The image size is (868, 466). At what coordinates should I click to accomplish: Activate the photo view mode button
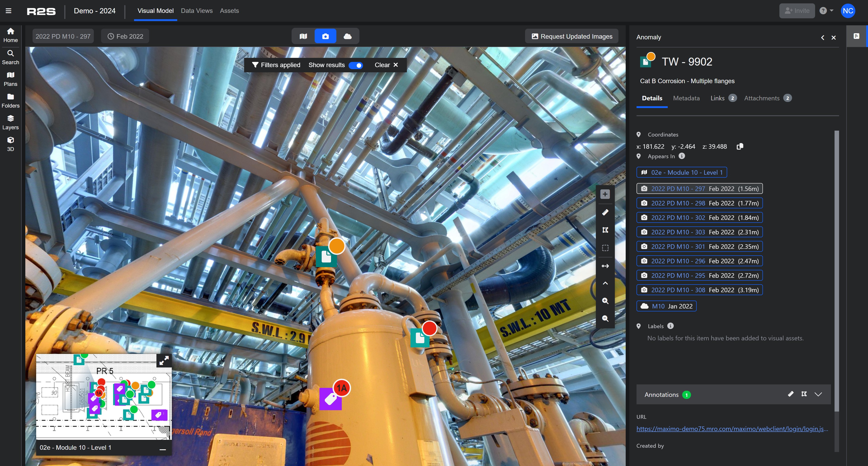click(325, 36)
